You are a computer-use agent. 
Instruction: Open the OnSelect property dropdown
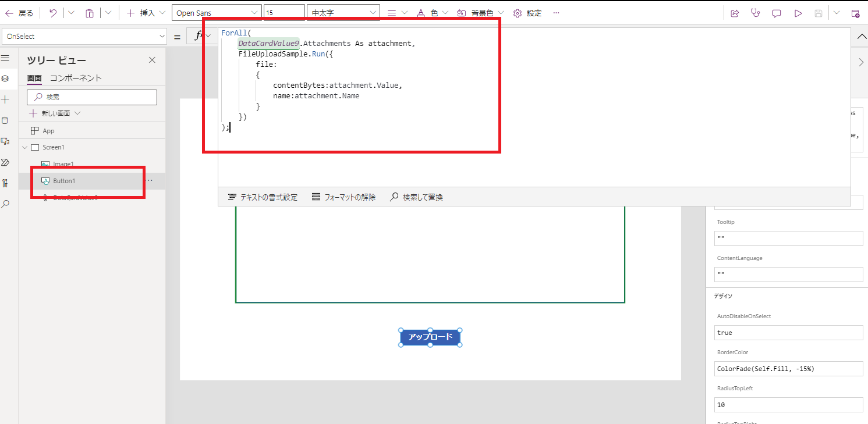pyautogui.click(x=84, y=36)
